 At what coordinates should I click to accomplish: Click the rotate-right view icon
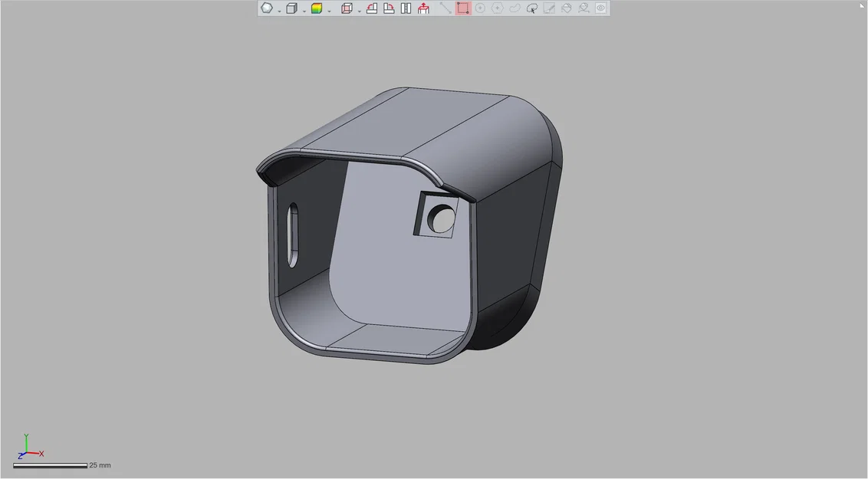point(390,8)
